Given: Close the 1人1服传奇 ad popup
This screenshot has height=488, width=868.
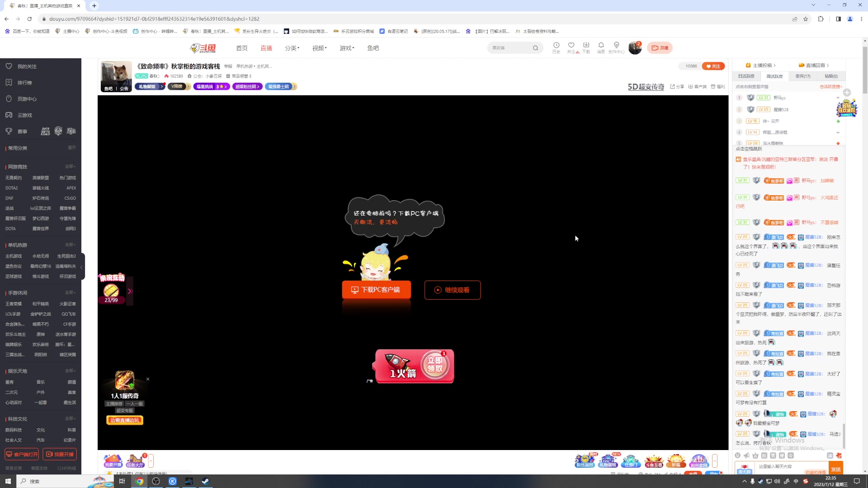Looking at the screenshot, I should tap(148, 379).
